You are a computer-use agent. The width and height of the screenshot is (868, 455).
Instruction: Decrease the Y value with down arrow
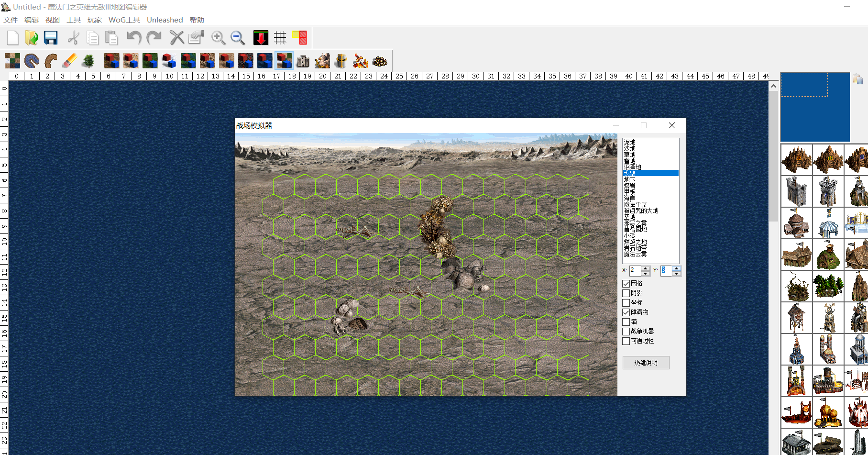(676, 273)
